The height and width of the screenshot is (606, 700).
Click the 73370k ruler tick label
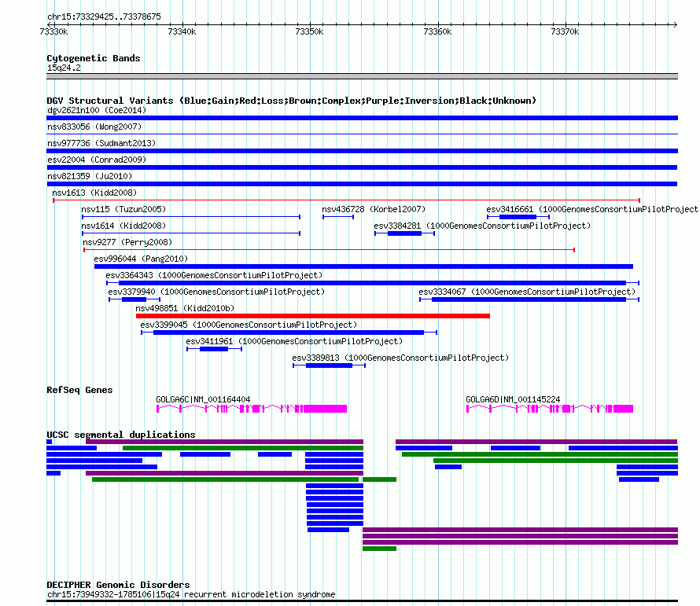coord(565,31)
